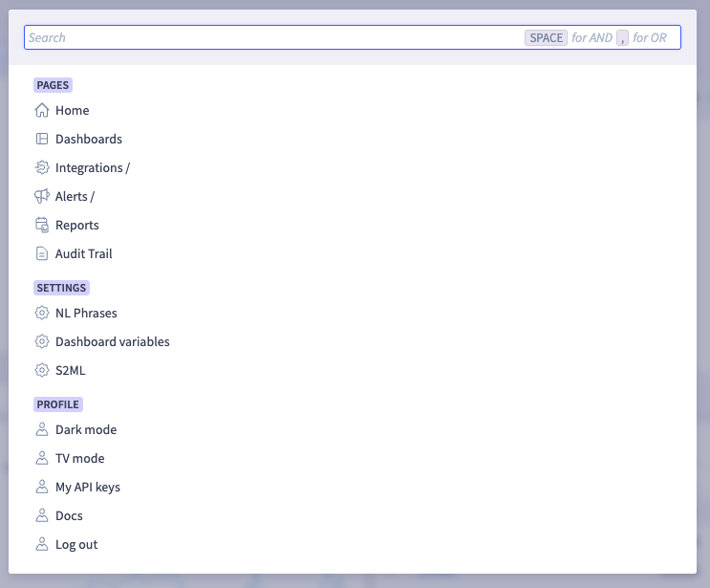Expand the Alerts / entry
The image size is (710, 588).
[x=75, y=196]
